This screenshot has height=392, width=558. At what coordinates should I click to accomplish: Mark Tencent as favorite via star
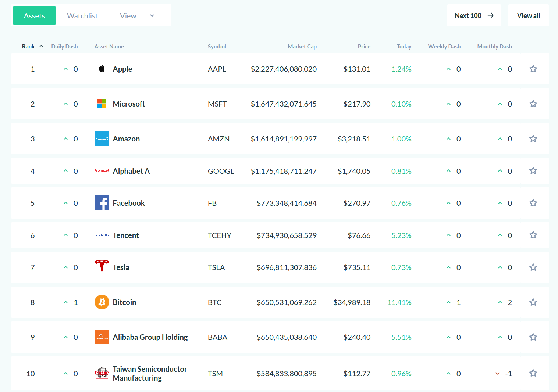tap(533, 235)
